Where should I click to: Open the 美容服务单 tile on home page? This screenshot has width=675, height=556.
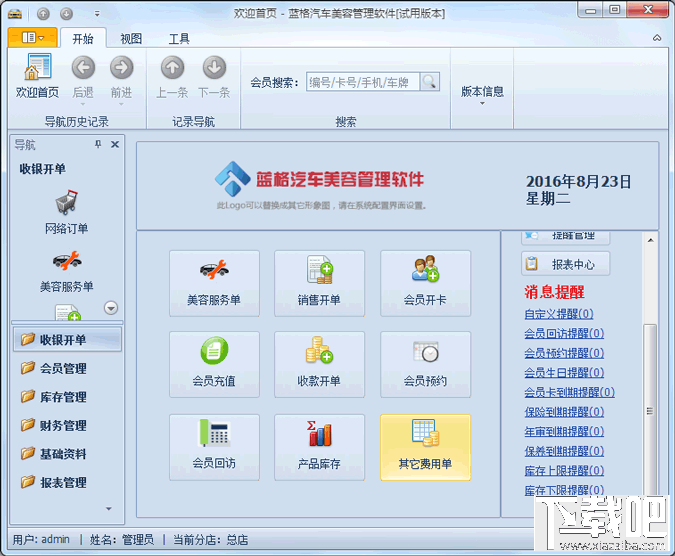[x=214, y=284]
